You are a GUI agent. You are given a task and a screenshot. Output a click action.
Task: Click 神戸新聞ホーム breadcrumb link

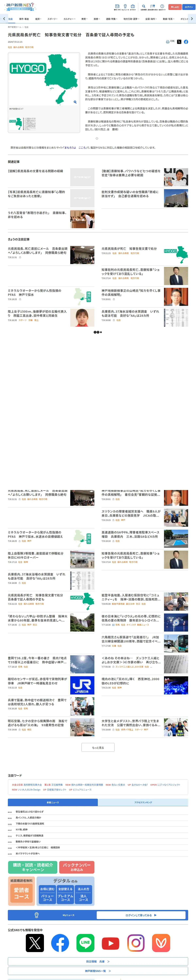coord(15,27)
